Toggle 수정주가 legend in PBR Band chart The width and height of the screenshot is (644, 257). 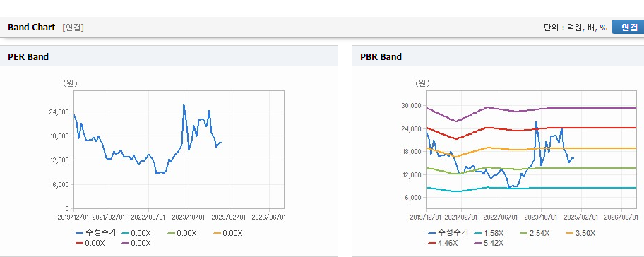point(448,233)
